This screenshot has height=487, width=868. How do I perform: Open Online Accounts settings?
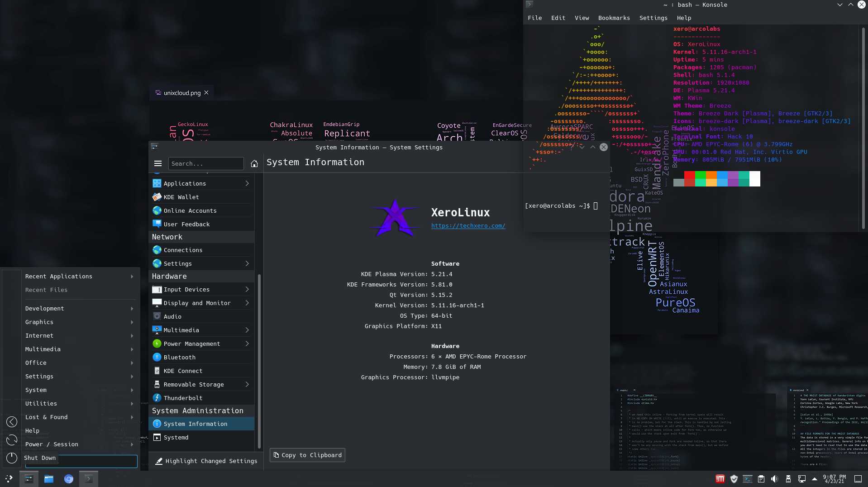[201, 210]
